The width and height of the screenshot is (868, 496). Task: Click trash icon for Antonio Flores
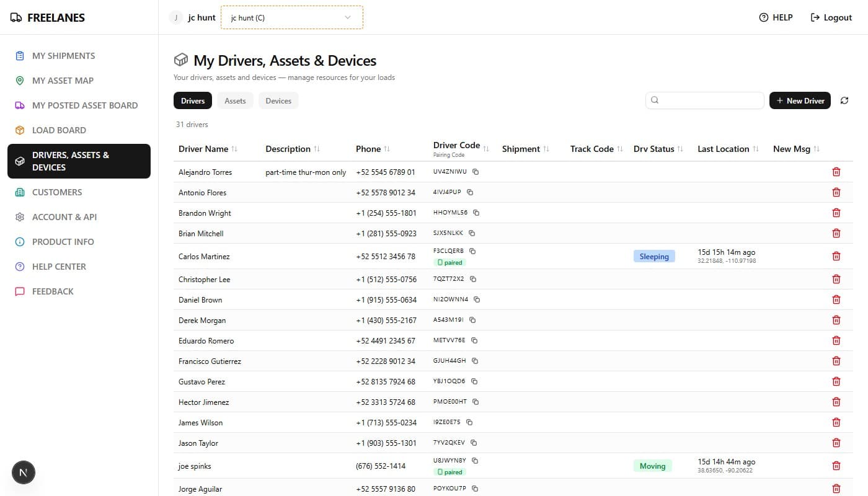pos(836,192)
